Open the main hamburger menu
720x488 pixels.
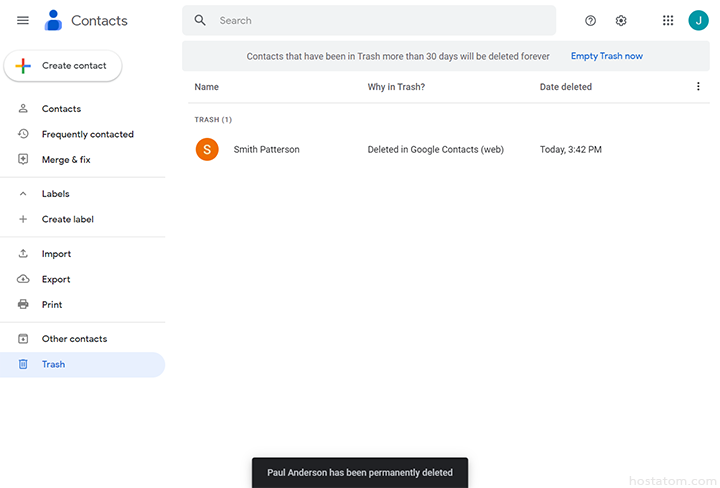[23, 20]
